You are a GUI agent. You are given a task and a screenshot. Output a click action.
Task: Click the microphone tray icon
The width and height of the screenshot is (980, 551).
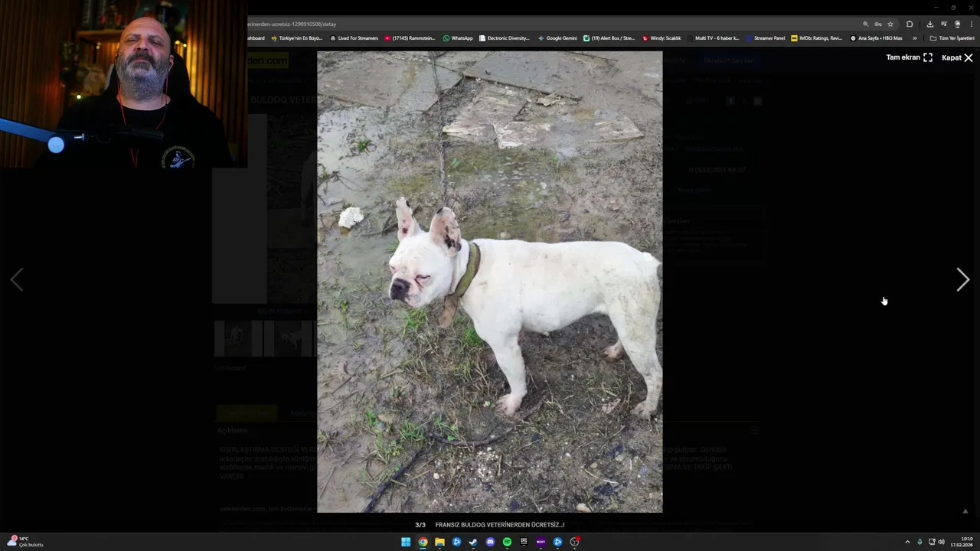click(x=920, y=542)
